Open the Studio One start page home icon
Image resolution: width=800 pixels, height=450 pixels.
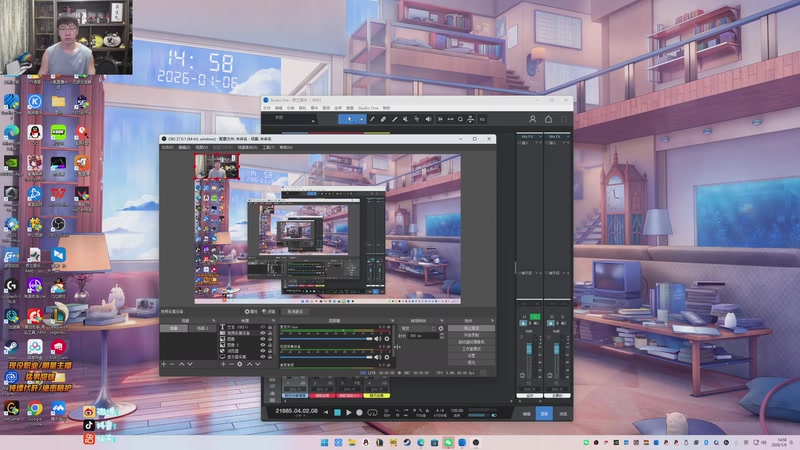[548, 119]
